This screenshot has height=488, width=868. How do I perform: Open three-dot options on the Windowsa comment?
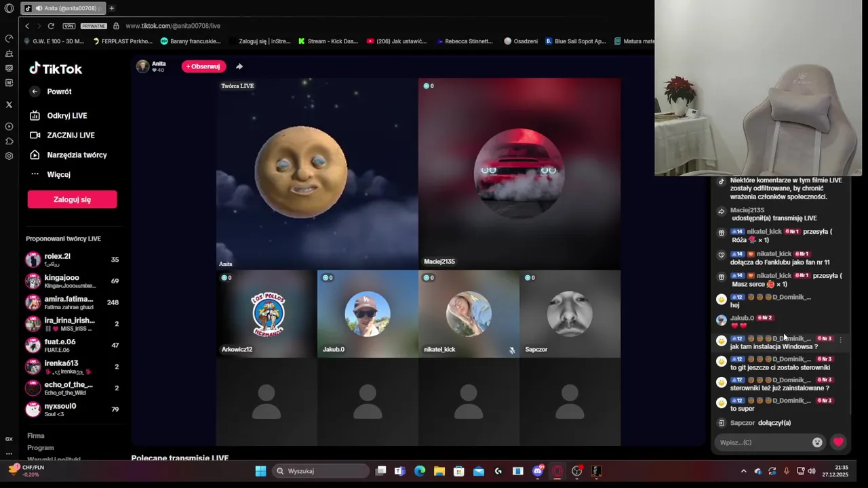(840, 340)
